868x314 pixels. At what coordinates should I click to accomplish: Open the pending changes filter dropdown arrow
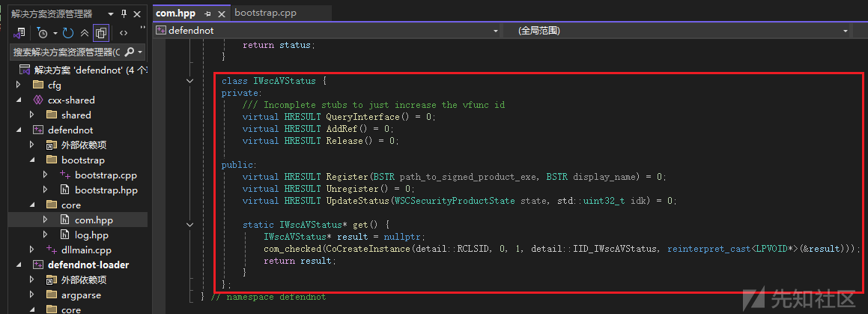point(55,33)
